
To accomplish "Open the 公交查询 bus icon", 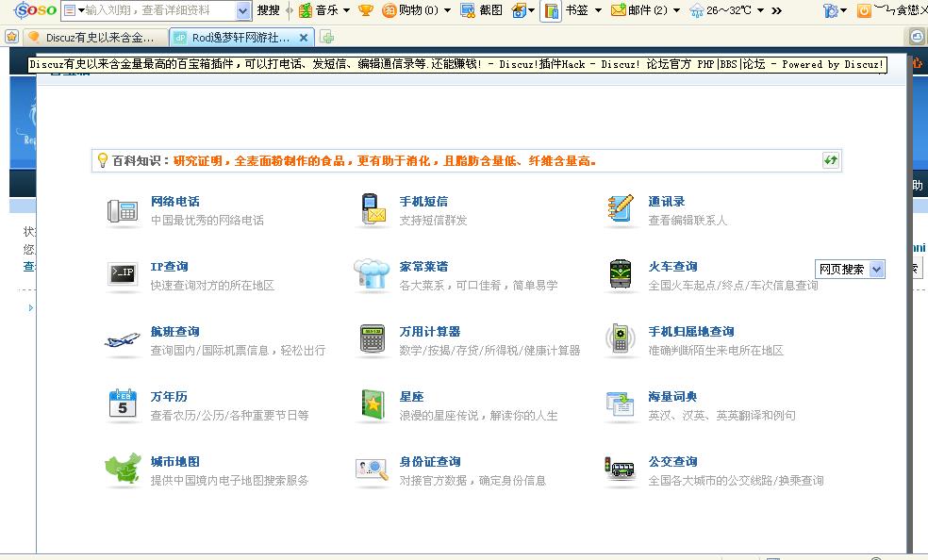I will [619, 469].
